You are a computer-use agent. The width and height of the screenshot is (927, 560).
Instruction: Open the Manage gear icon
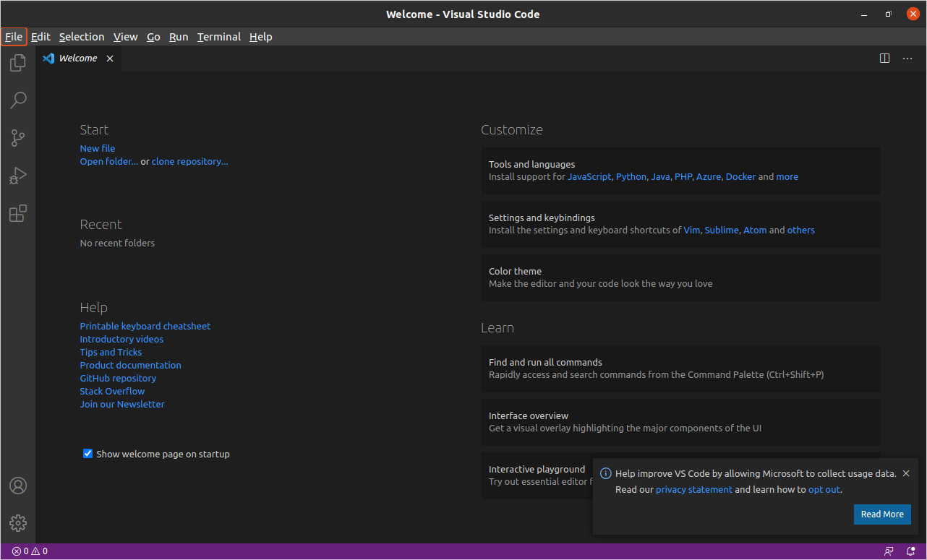pos(18,522)
